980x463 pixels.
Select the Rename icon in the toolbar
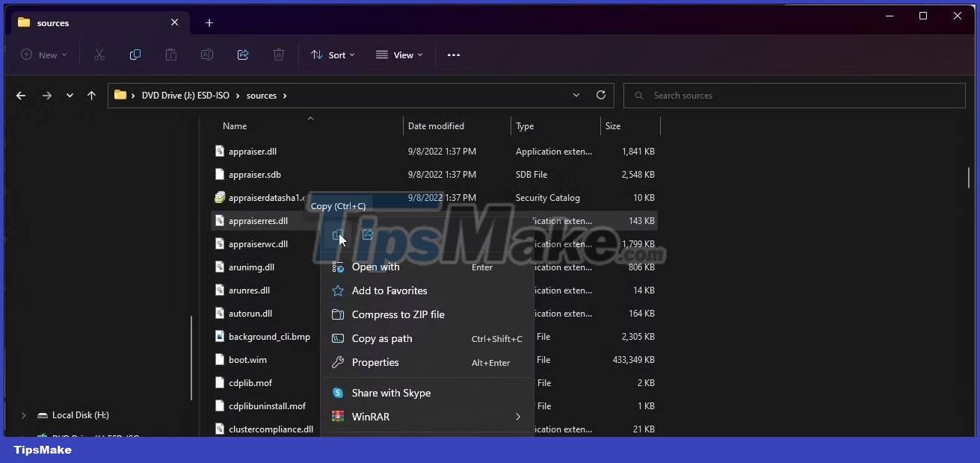(206, 55)
